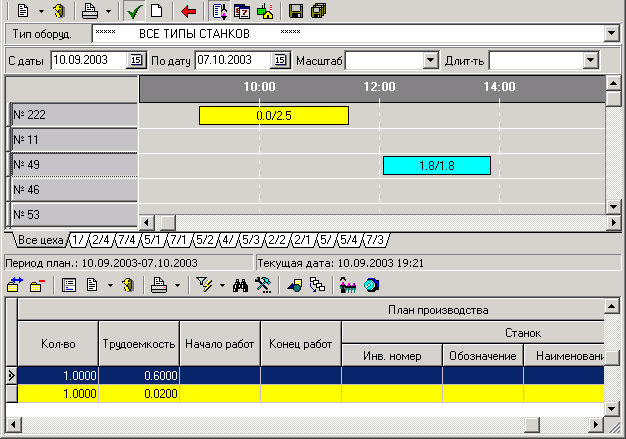Click the top toolbar printer icon

point(90,11)
